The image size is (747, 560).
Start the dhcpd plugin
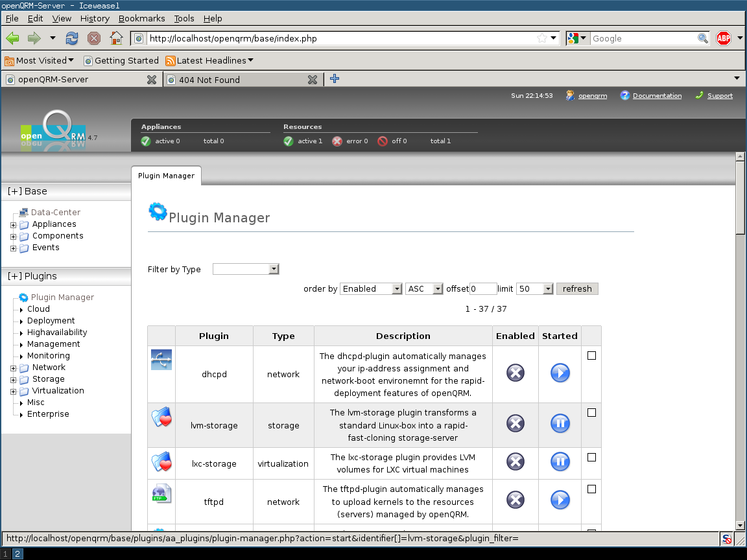(560, 373)
